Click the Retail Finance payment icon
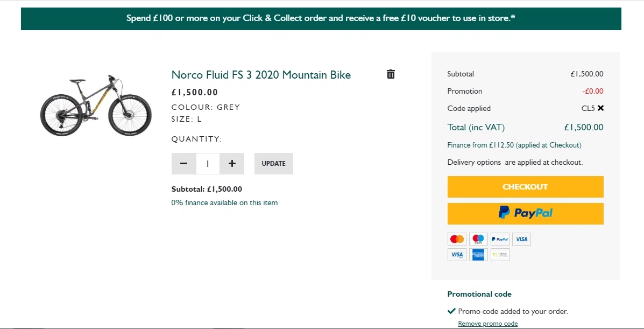Screen dimensions: 644x329 coord(500,255)
